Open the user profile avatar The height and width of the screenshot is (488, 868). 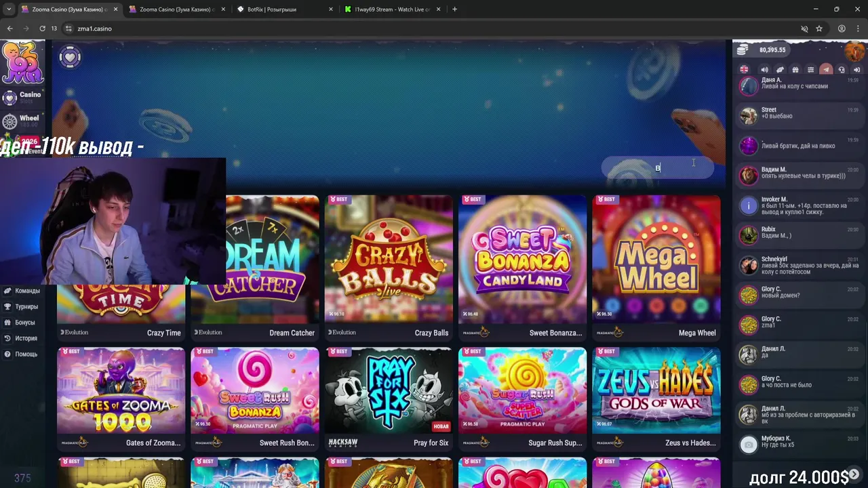pos(854,51)
